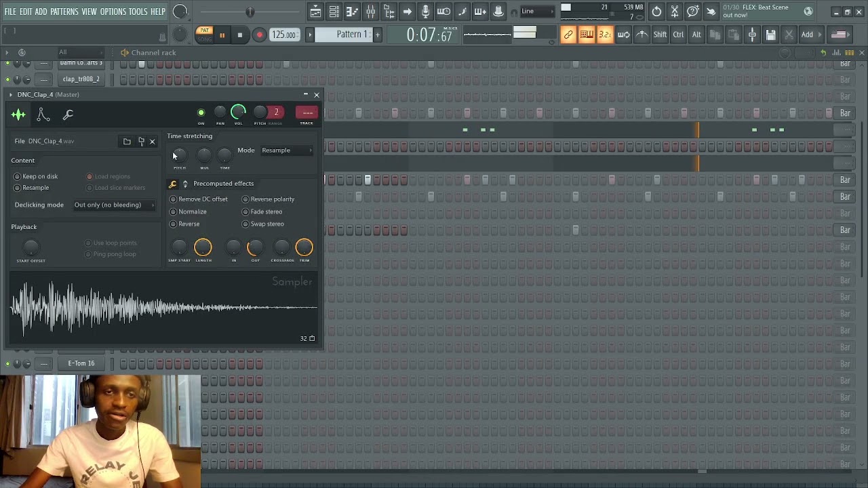Toggle the link/typing keyboard chain icon
Viewport: 868px width, 488px height.
point(568,35)
